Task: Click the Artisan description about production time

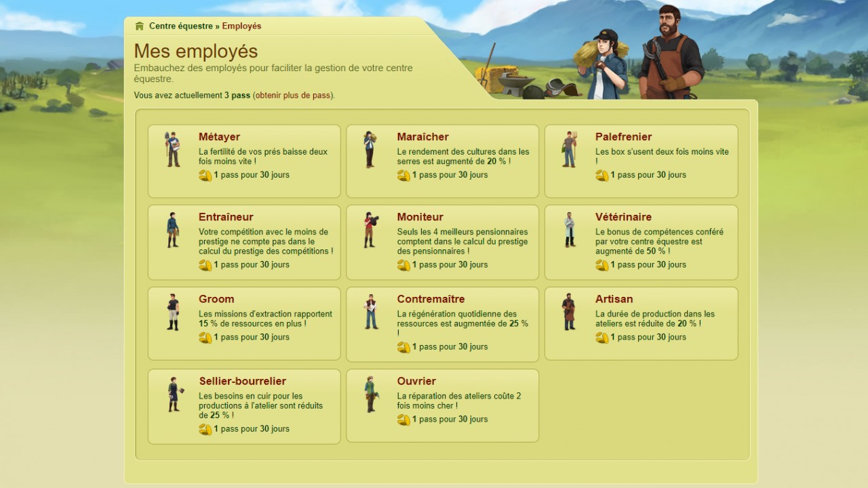Action: click(x=655, y=319)
